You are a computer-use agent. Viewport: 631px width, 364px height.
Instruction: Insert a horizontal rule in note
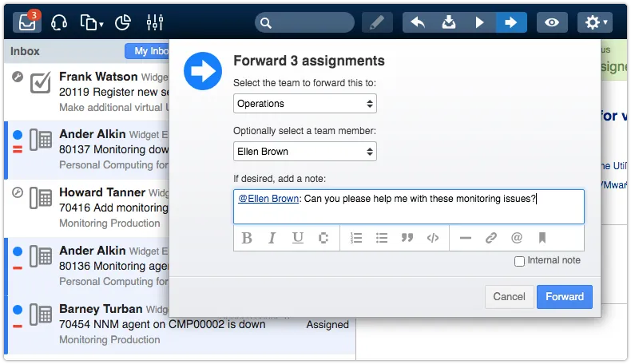coord(465,238)
